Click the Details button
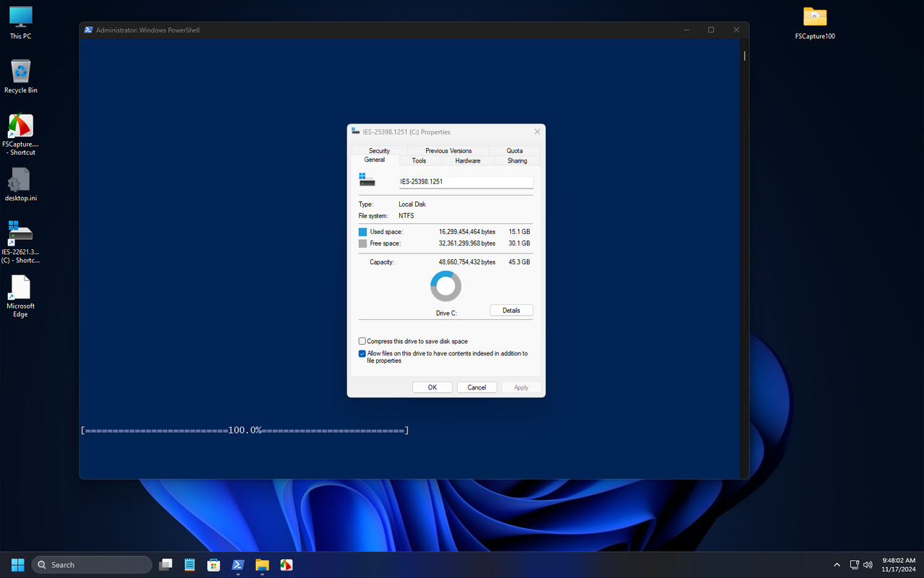 click(511, 310)
